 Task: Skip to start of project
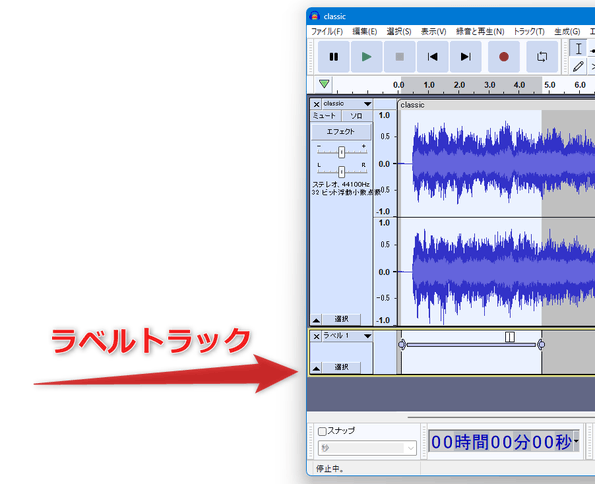click(x=432, y=57)
